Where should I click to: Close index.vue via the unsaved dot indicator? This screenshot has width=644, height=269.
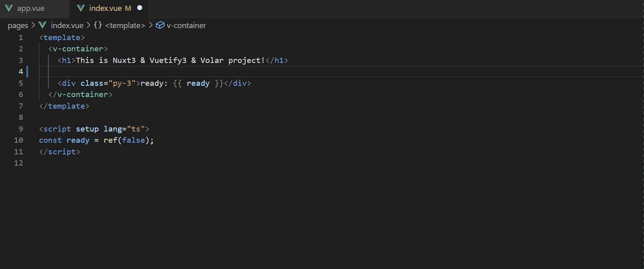tap(140, 8)
